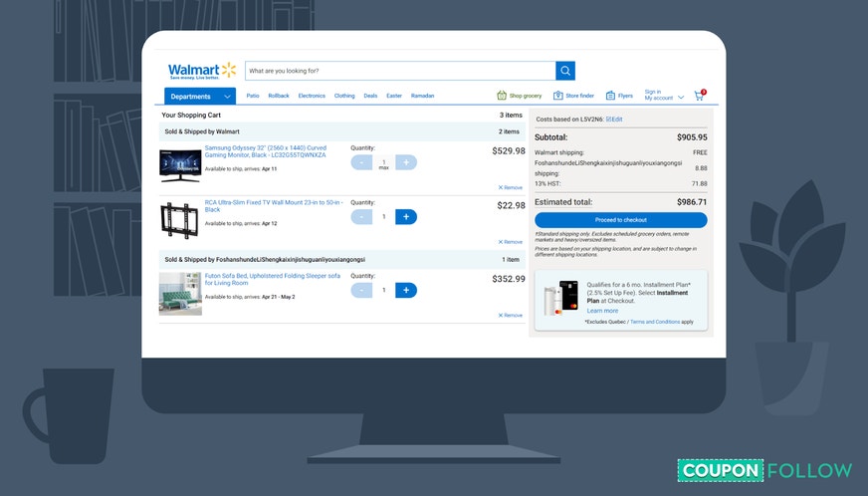The height and width of the screenshot is (496, 868).
Task: Click the $22.98 wall mount price
Action: 511,205
